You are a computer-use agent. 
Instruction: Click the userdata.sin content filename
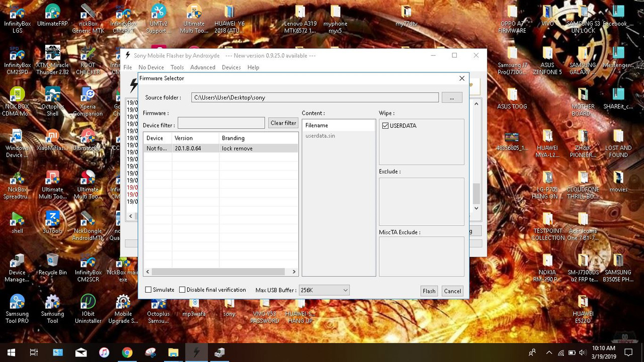[320, 136]
